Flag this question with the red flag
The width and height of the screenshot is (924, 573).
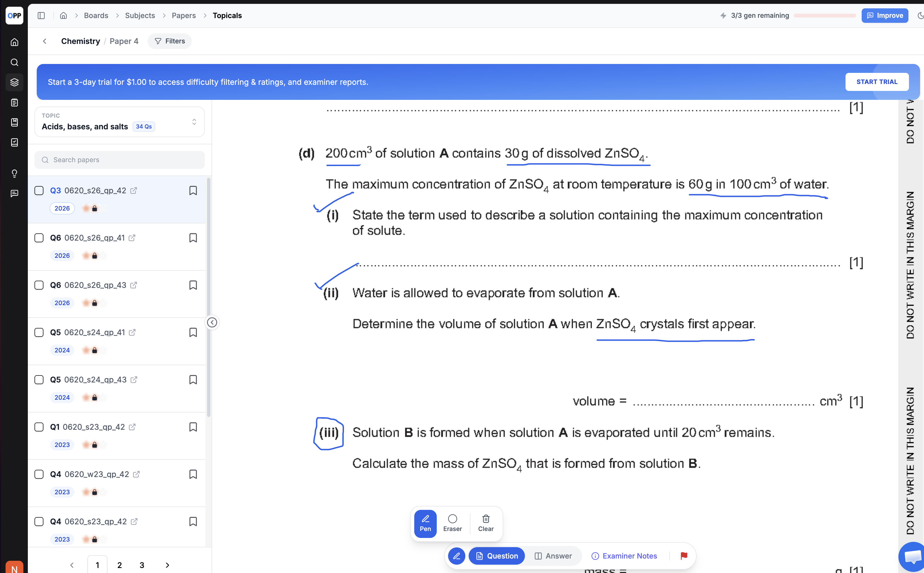684,556
